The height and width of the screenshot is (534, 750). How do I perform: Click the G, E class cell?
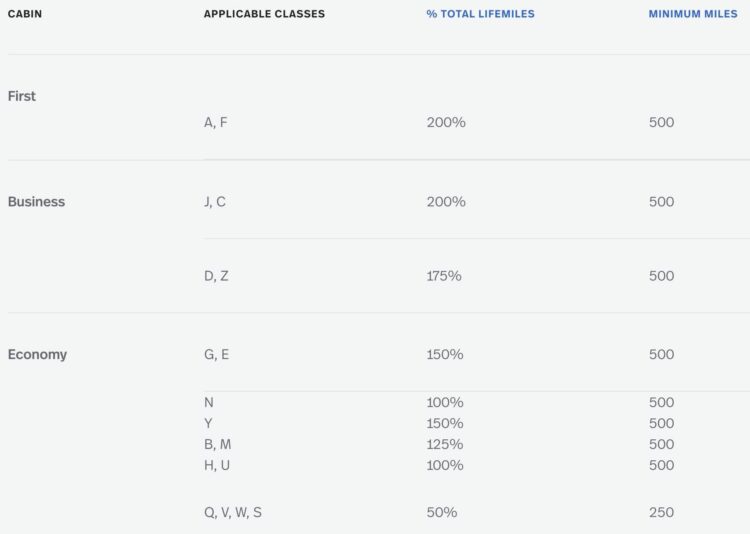coord(217,355)
